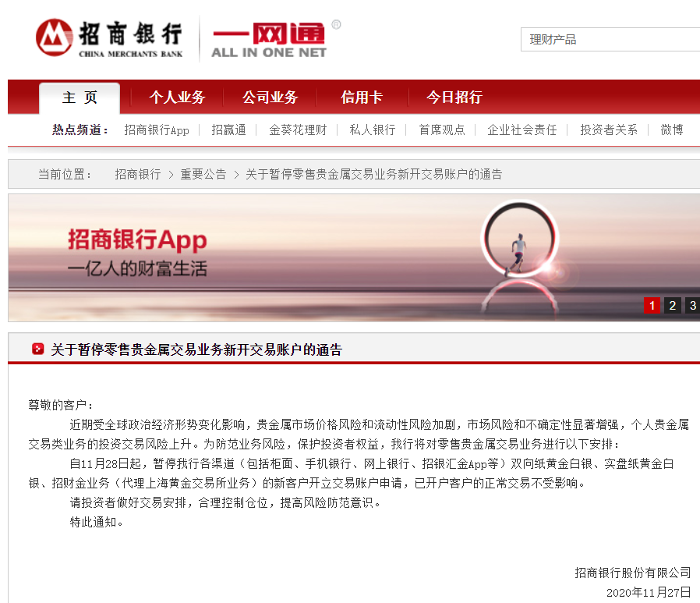
Task: Click the signature 招商银行股份有限公司
Action: click(x=633, y=573)
